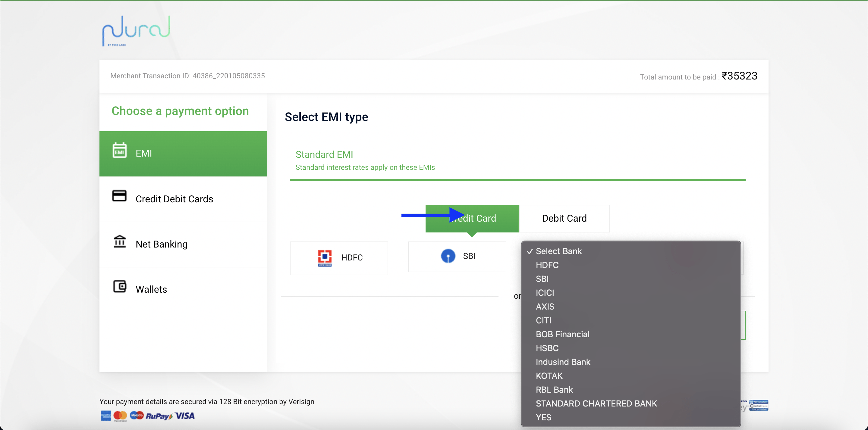The image size is (868, 430).
Task: Pick AXIS in the bank list
Action: pos(545,307)
